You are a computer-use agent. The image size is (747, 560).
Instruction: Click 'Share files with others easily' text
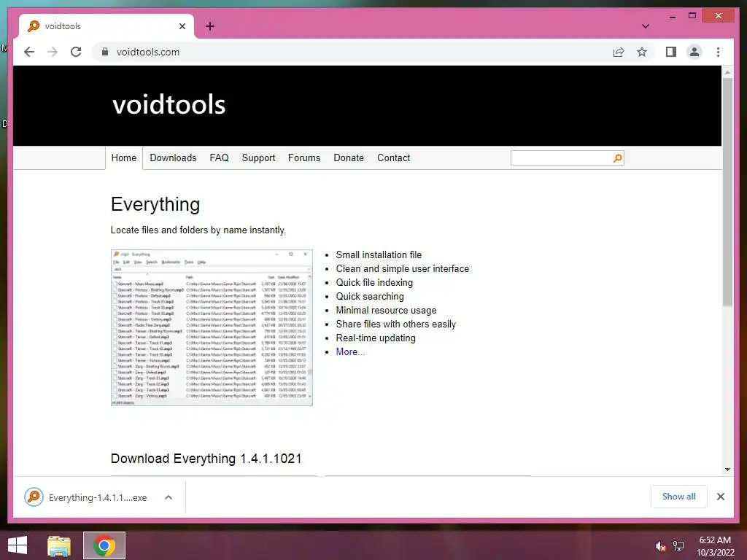[396, 324]
